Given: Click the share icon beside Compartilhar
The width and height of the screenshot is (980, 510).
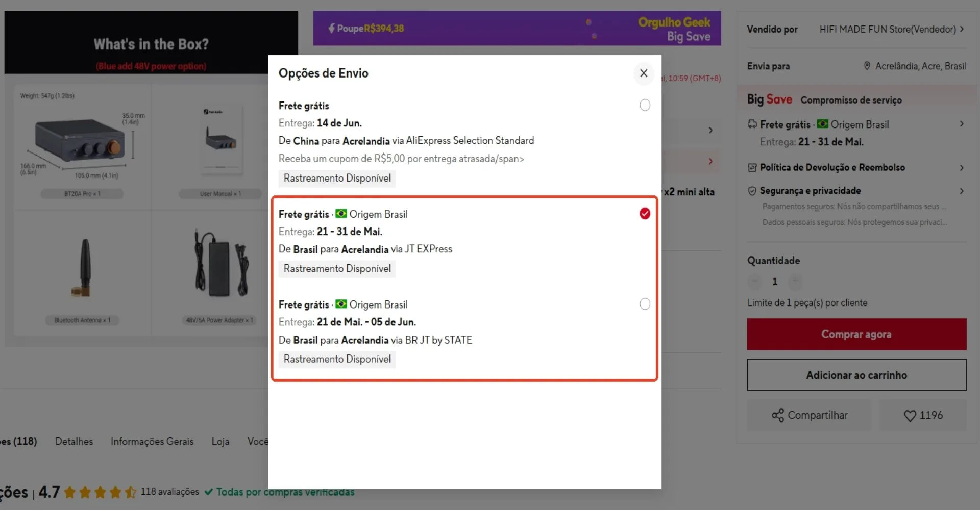Looking at the screenshot, I should pos(777,416).
